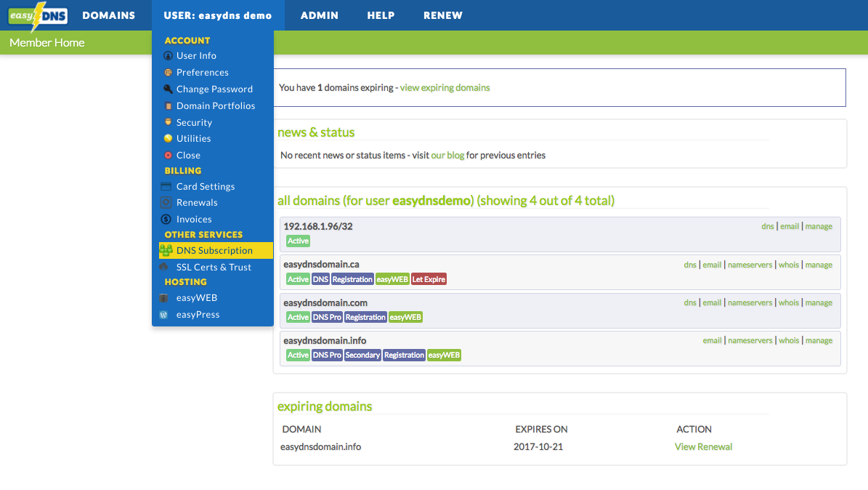Click the Card Settings credit card icon
This screenshot has height=490, width=868.
point(166,186)
